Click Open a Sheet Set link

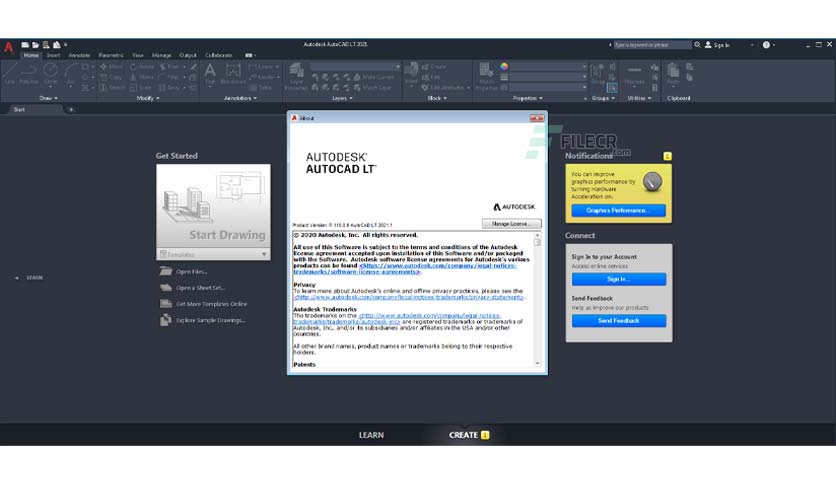coord(192,288)
